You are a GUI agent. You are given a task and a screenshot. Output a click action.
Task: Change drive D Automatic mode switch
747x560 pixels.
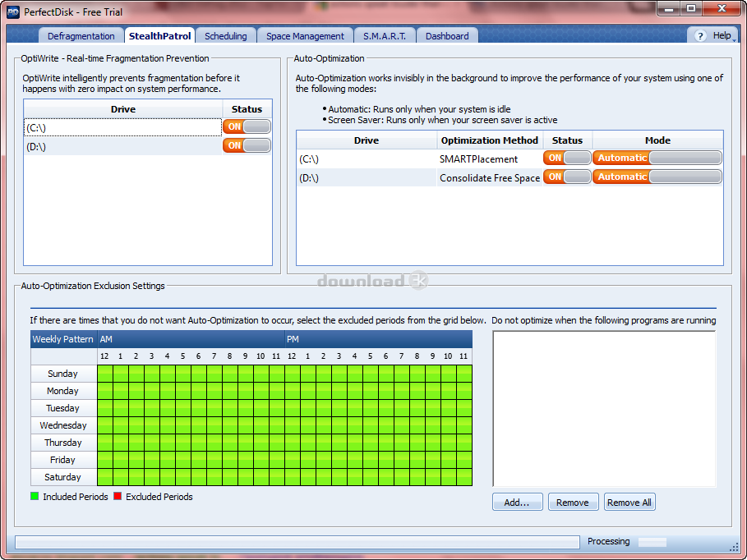pyautogui.click(x=657, y=177)
